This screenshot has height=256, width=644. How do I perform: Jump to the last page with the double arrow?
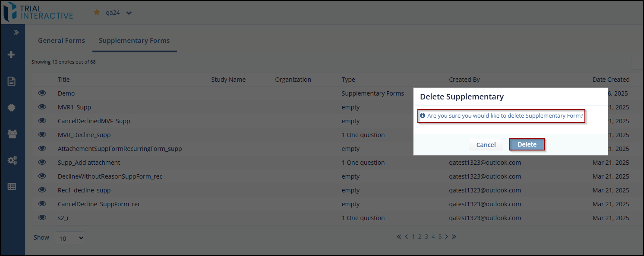(x=454, y=237)
